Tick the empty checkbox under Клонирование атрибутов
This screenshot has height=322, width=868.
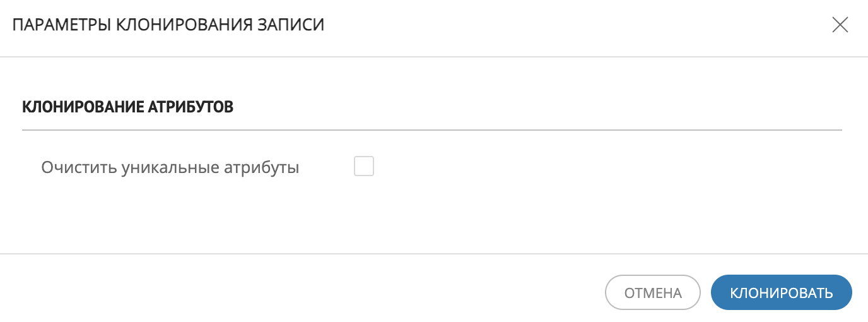[364, 167]
